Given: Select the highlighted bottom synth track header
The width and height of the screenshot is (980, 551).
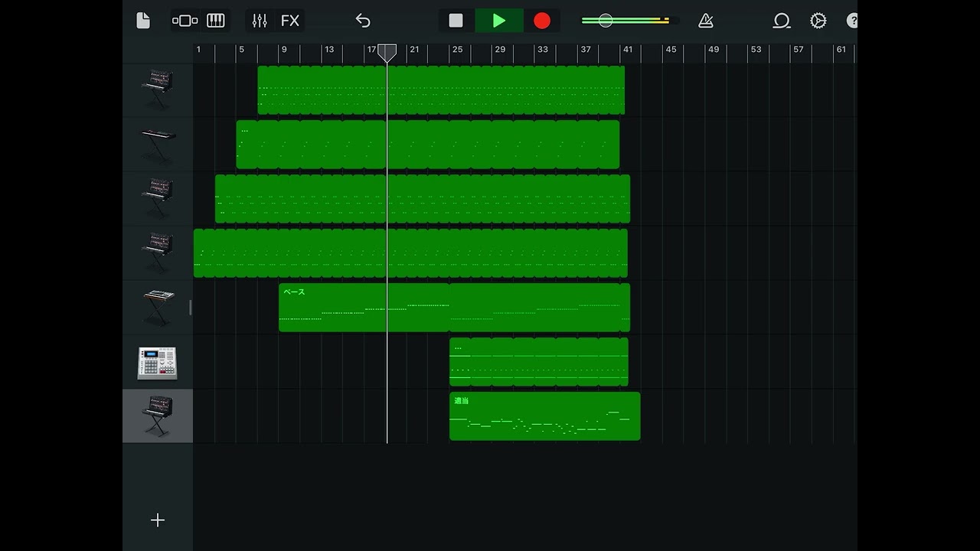Looking at the screenshot, I should [x=158, y=416].
